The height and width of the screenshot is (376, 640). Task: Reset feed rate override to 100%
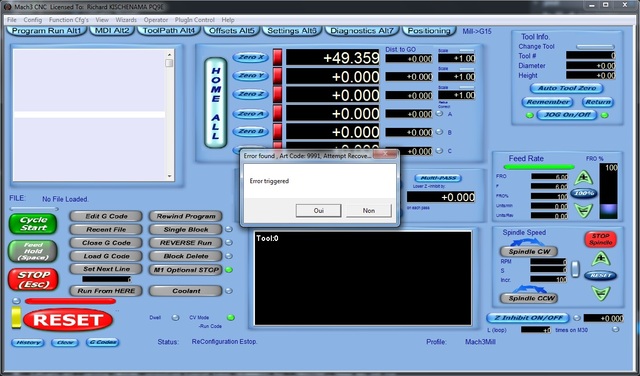584,194
